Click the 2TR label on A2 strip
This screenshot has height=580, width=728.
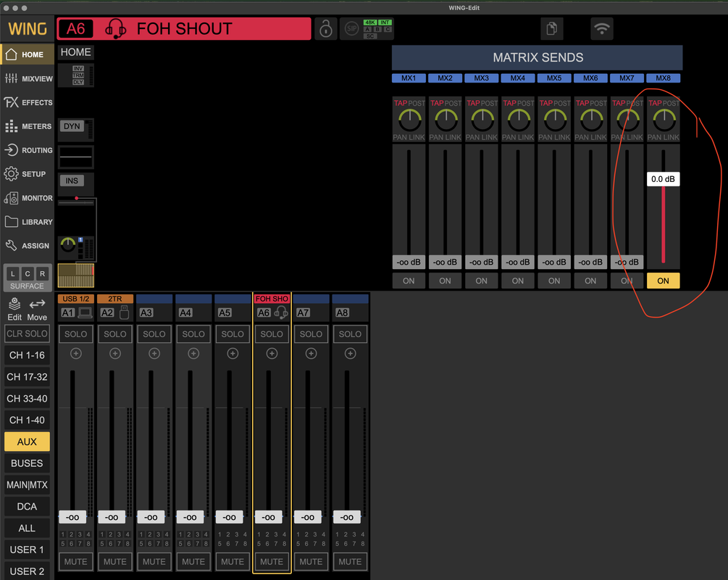pos(114,299)
